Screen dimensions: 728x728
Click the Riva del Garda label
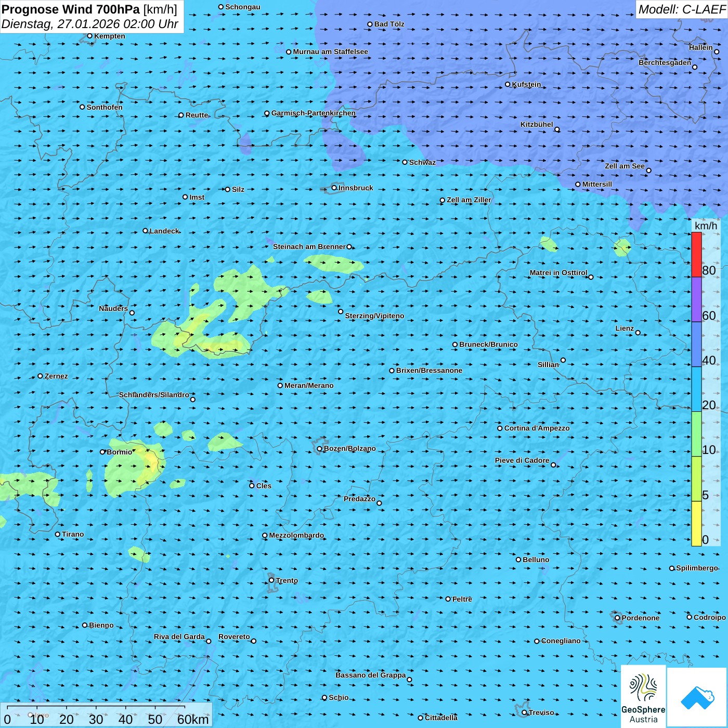179,636
